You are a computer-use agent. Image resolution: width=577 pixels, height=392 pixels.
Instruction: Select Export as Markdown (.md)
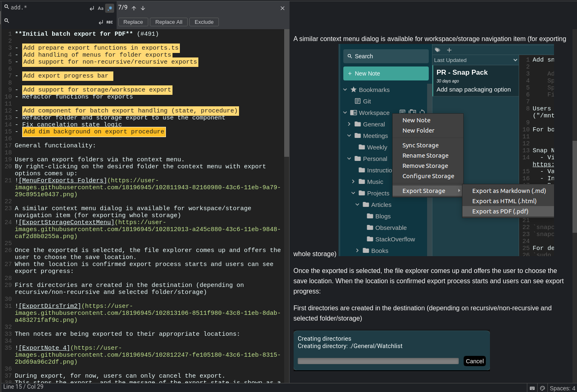coord(508,191)
